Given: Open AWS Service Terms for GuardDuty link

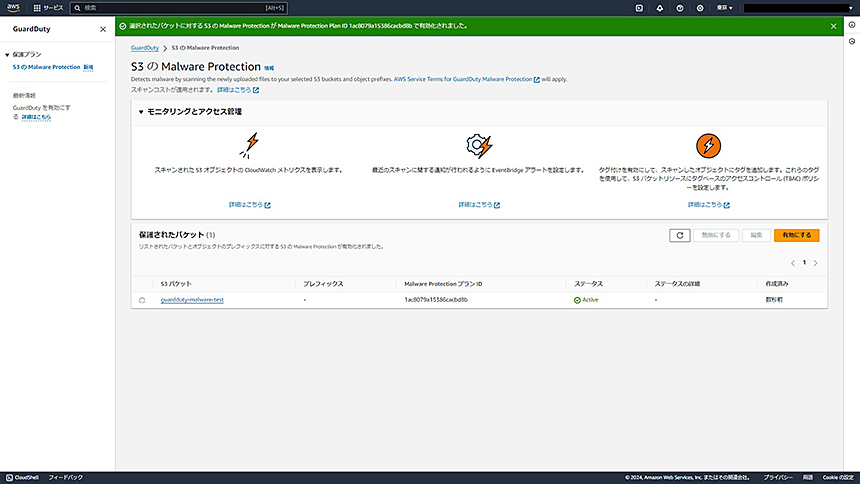Looking at the screenshot, I should coord(466,79).
